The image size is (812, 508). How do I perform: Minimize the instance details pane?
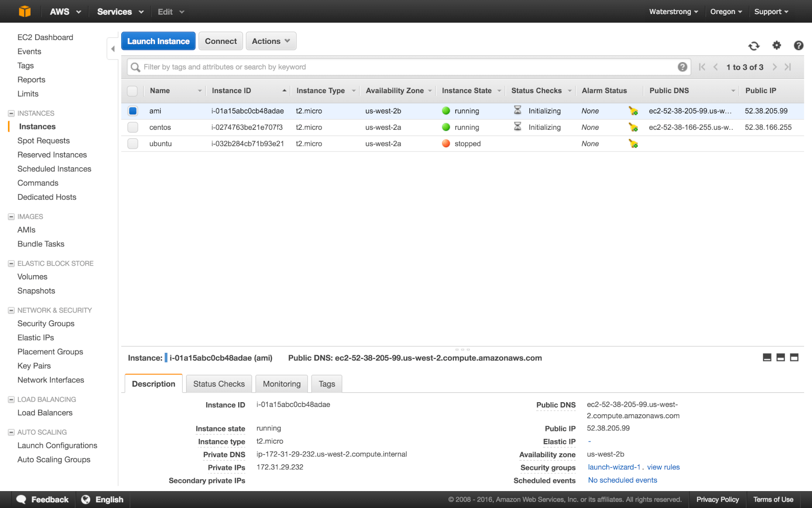(x=767, y=357)
